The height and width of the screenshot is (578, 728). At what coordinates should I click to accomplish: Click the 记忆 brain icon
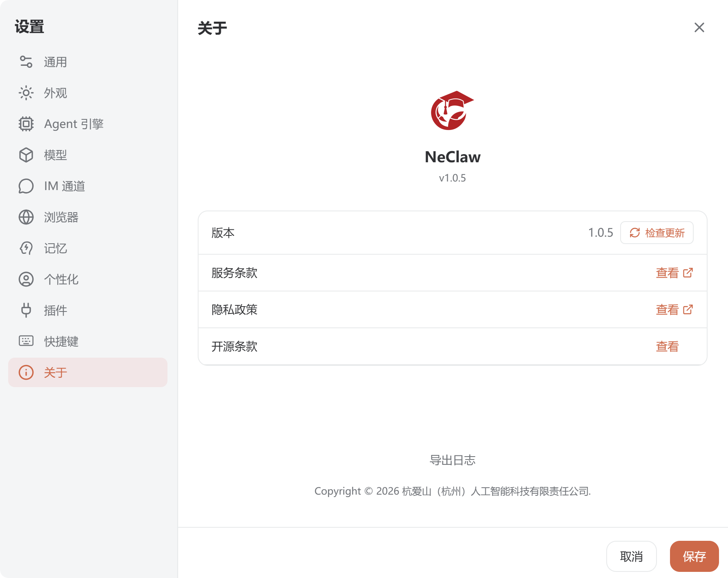(x=26, y=248)
